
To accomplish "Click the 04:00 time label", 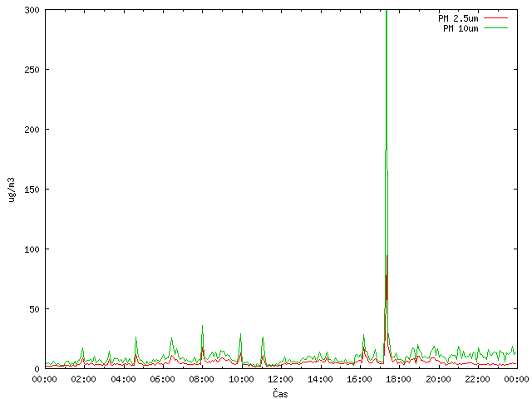I will tap(123, 379).
